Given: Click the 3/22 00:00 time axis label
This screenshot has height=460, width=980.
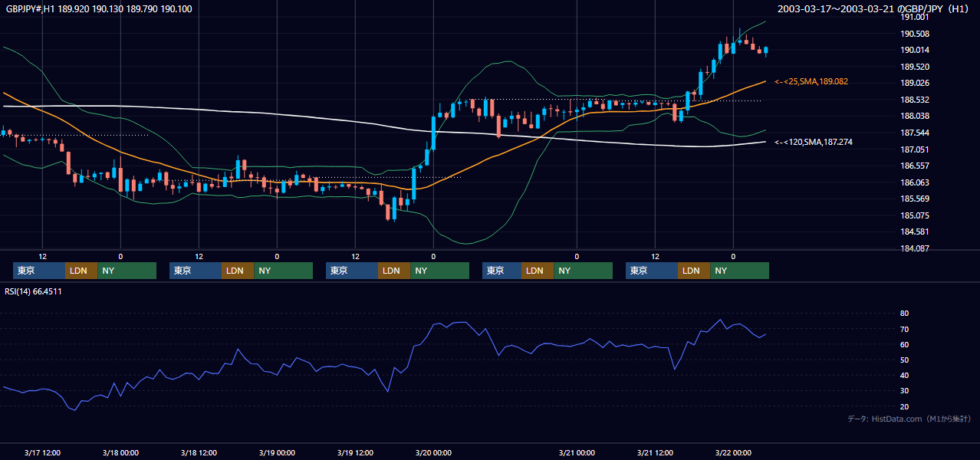Looking at the screenshot, I should pyautogui.click(x=733, y=452).
